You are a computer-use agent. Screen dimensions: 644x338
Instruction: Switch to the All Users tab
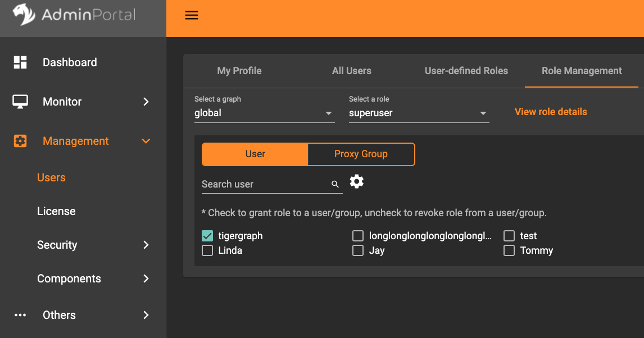[x=351, y=71]
